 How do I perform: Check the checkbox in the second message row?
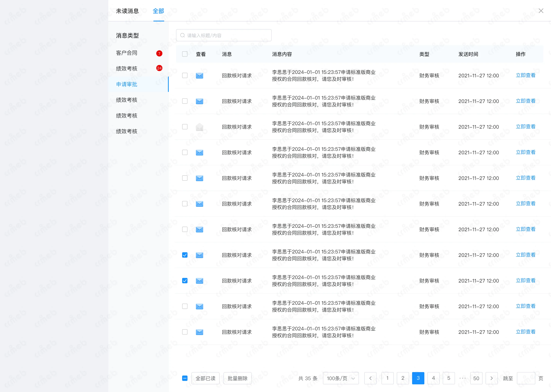coord(185,101)
